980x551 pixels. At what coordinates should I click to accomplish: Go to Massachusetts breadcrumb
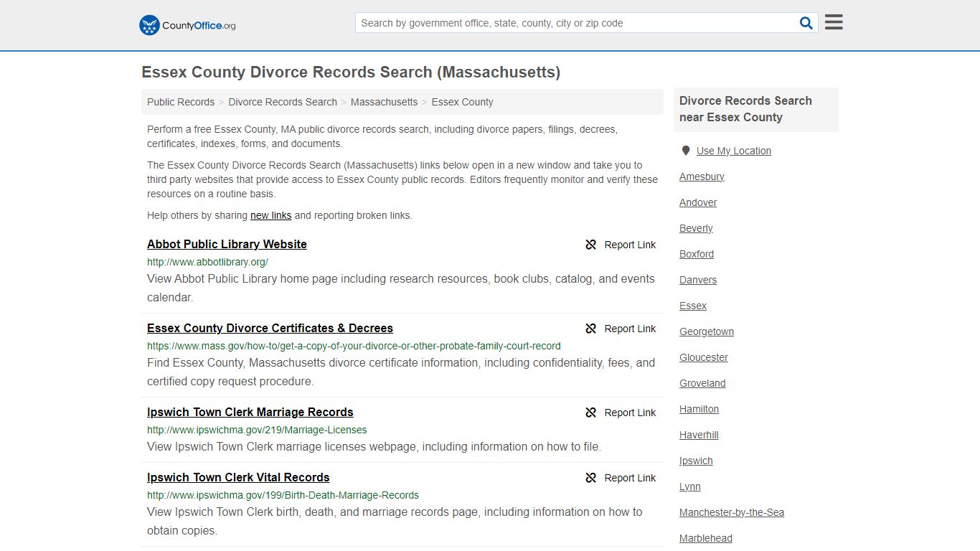coord(384,102)
